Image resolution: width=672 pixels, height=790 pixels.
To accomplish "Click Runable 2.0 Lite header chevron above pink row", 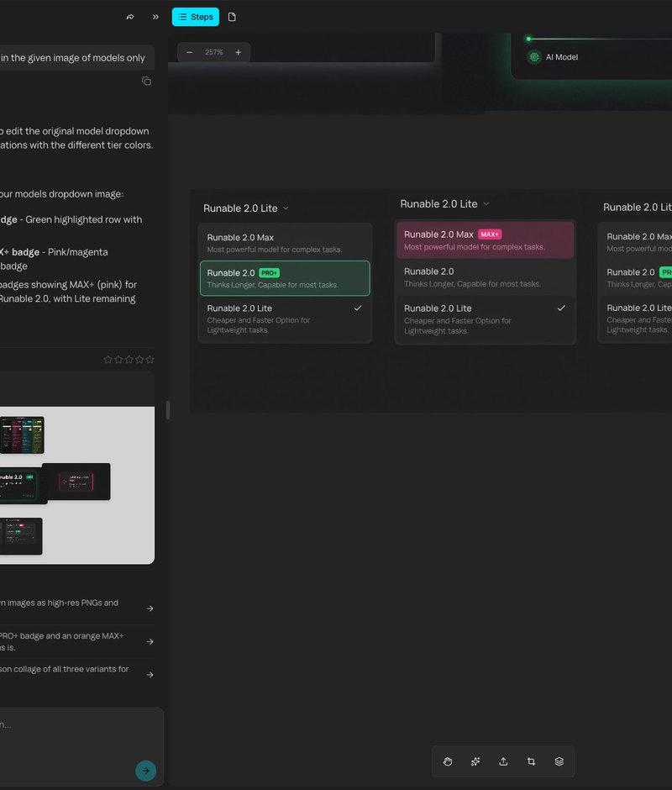I will [486, 203].
